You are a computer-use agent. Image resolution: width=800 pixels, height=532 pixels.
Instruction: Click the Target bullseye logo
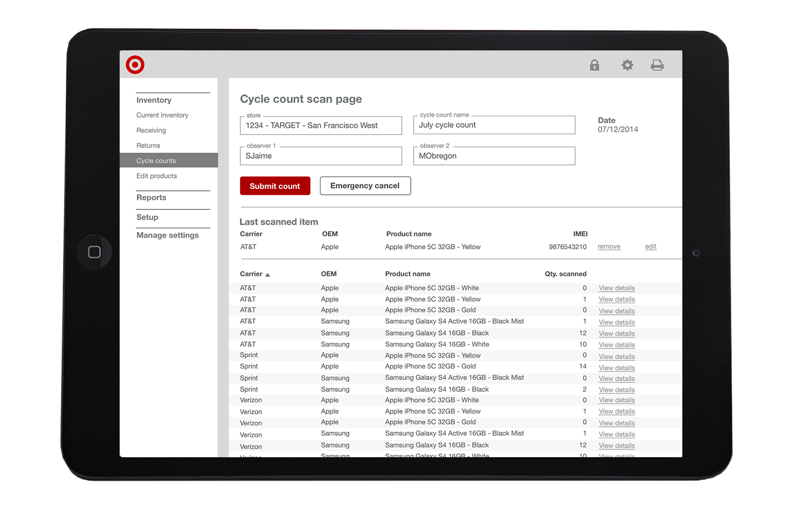[x=135, y=65]
